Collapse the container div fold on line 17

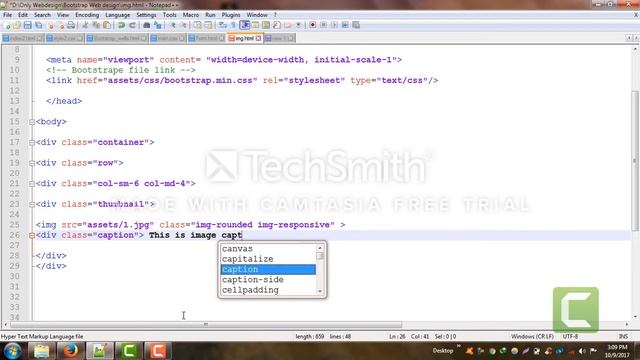pos(32,142)
